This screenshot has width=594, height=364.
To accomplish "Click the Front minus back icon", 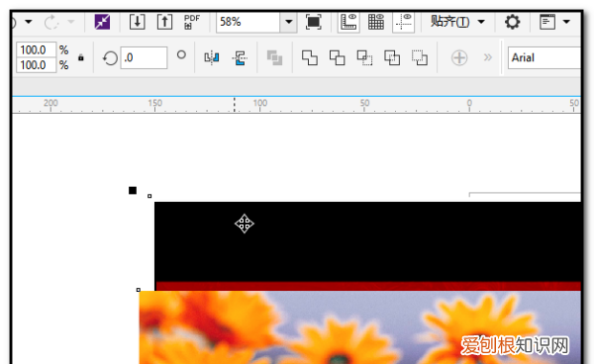I will 420,58.
